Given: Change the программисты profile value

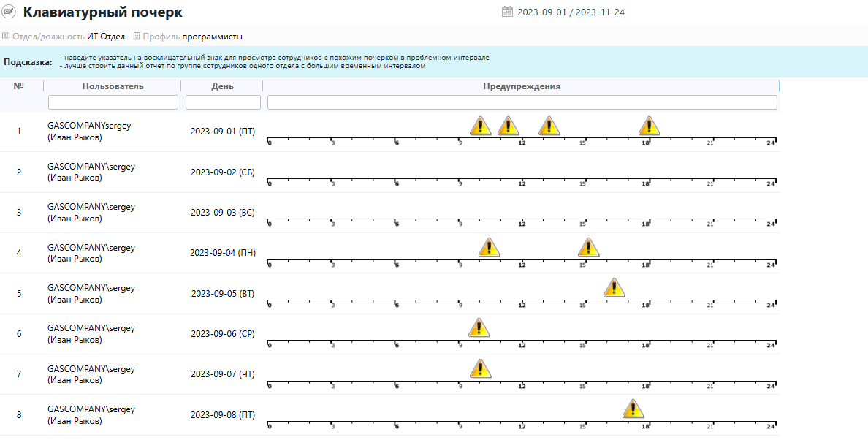Looking at the screenshot, I should pos(213,37).
